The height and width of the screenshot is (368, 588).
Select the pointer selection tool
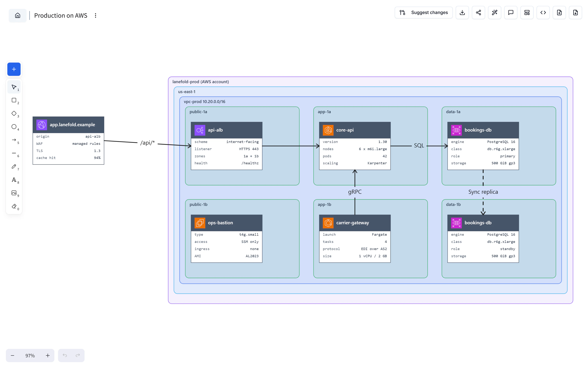tap(14, 87)
